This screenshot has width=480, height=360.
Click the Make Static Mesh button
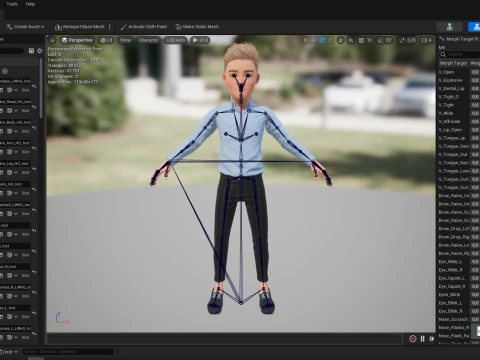(197, 27)
